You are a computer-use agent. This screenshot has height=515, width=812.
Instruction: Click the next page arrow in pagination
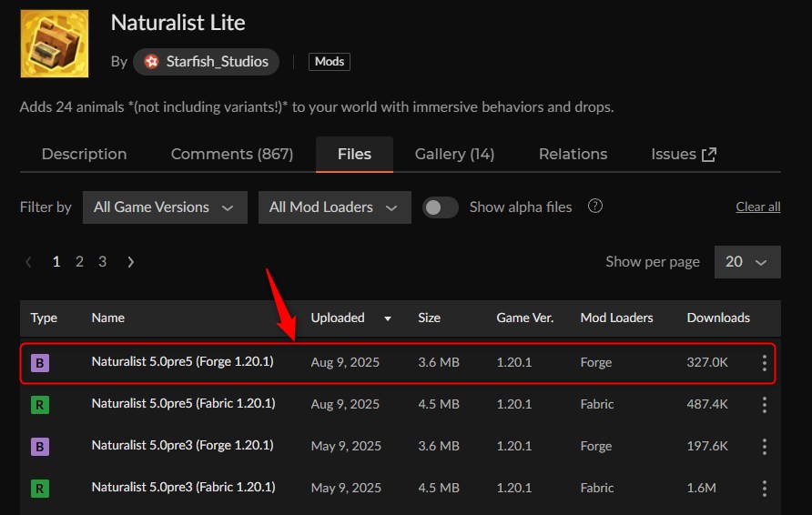(131, 262)
